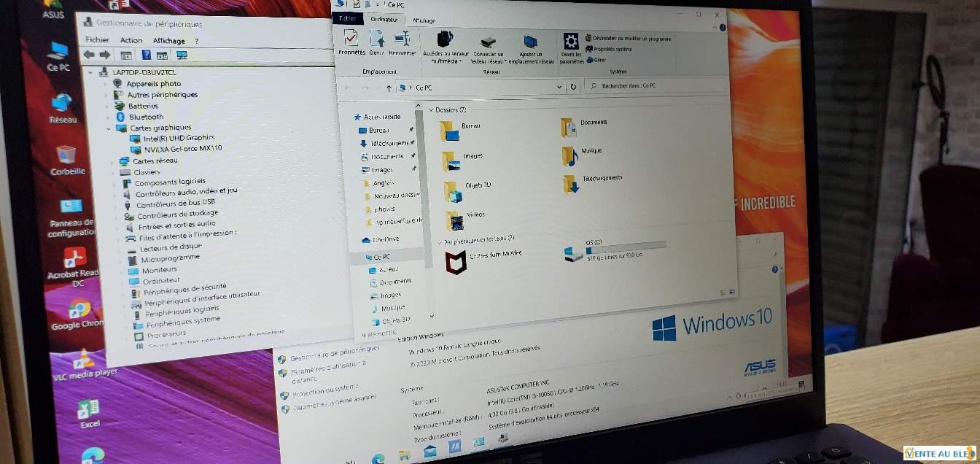Click Gérer in Système ribbon group
The width and height of the screenshot is (980, 464).
pos(595,60)
